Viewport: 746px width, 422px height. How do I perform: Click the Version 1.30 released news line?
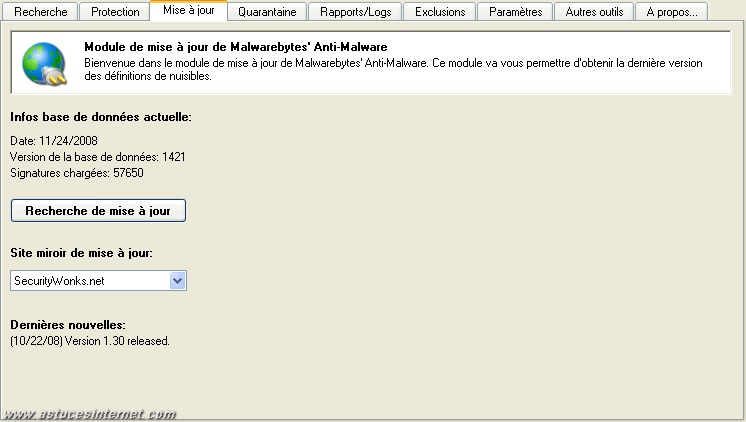(90, 341)
